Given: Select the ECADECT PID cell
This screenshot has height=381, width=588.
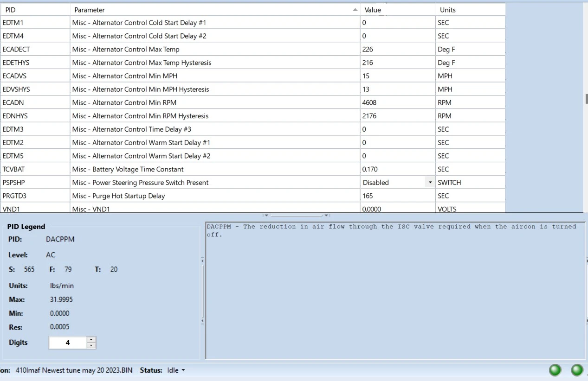Looking at the screenshot, I should [x=35, y=49].
